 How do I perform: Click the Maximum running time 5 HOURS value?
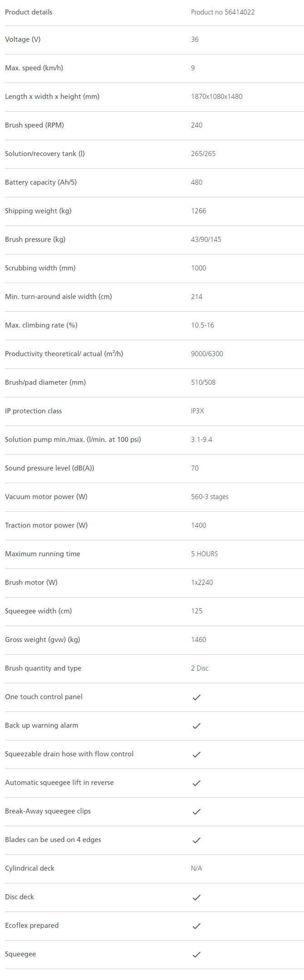point(204,554)
